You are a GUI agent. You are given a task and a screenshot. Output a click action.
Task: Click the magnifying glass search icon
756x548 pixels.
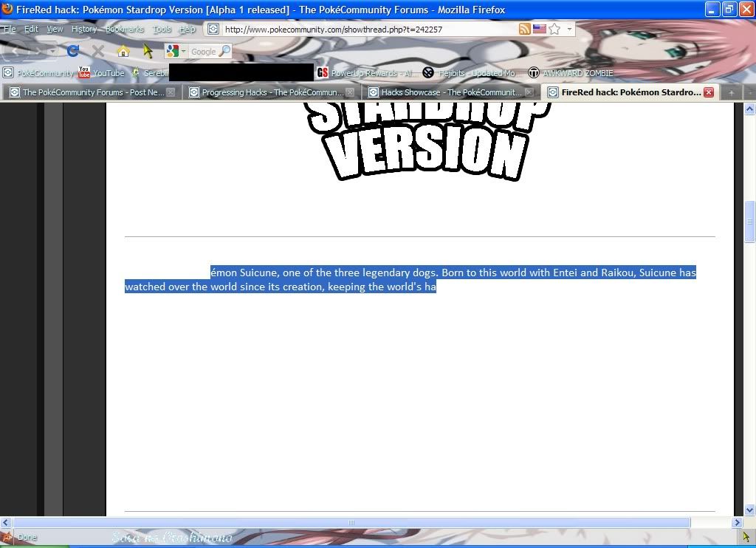tap(224, 51)
